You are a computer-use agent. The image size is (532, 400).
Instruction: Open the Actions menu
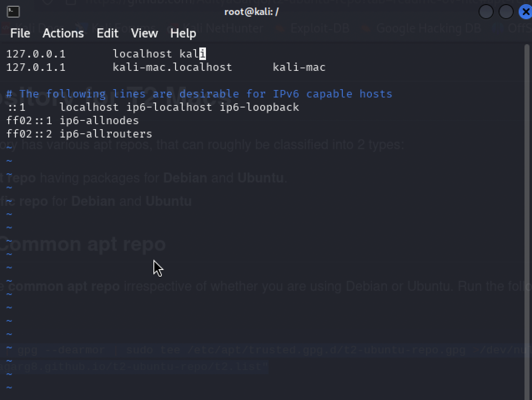[63, 33]
